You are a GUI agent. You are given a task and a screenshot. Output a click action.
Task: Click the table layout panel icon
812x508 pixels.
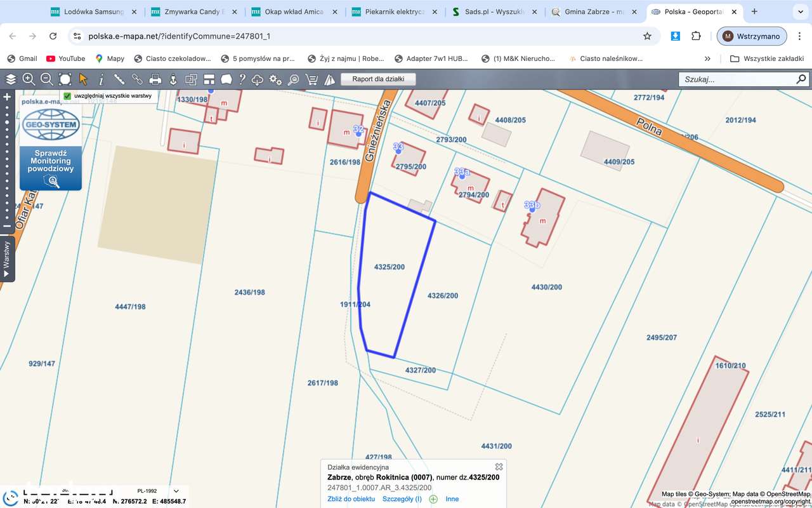(x=209, y=79)
